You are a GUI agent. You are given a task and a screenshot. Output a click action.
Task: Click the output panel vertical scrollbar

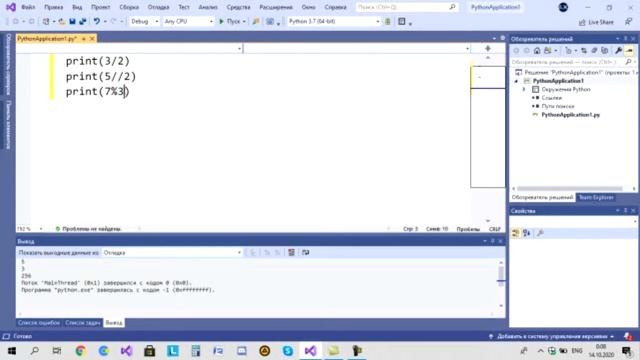click(501, 284)
